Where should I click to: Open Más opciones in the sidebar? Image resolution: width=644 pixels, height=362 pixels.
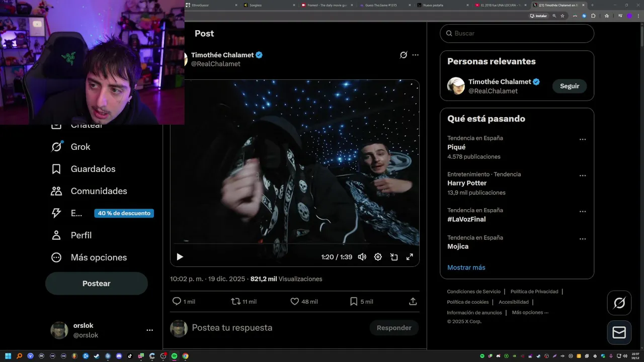coord(89,257)
